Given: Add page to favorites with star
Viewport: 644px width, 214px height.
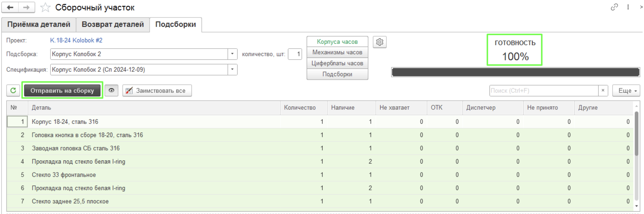Looking at the screenshot, I should pyautogui.click(x=45, y=8).
